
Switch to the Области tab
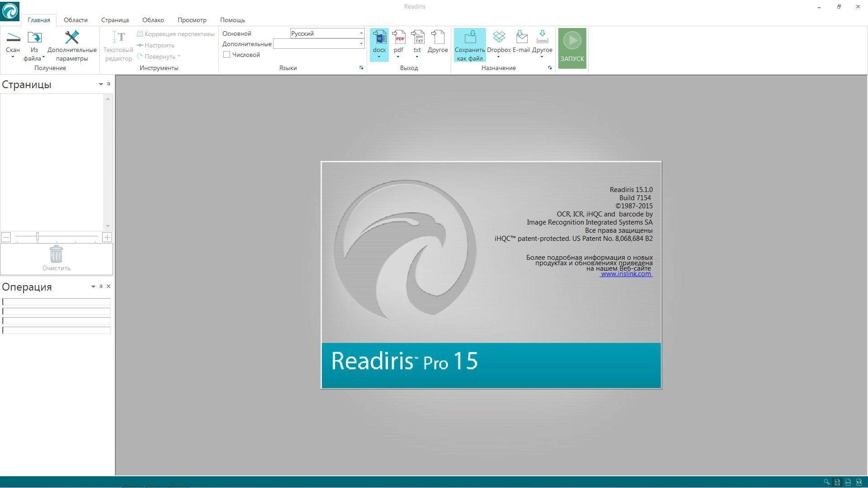click(x=75, y=20)
